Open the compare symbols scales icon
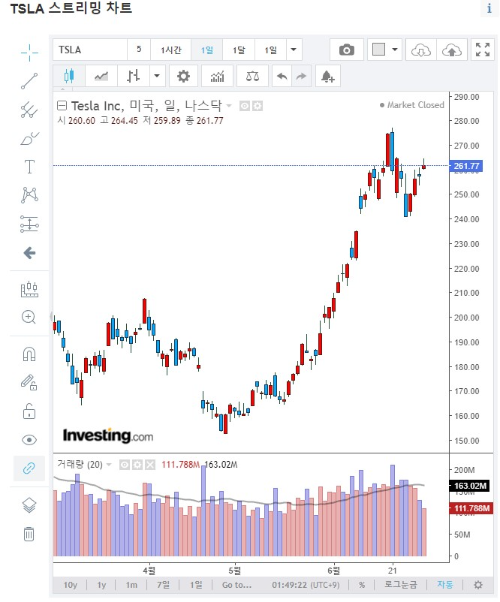Screen dimensions: 500x602 pos(252,76)
